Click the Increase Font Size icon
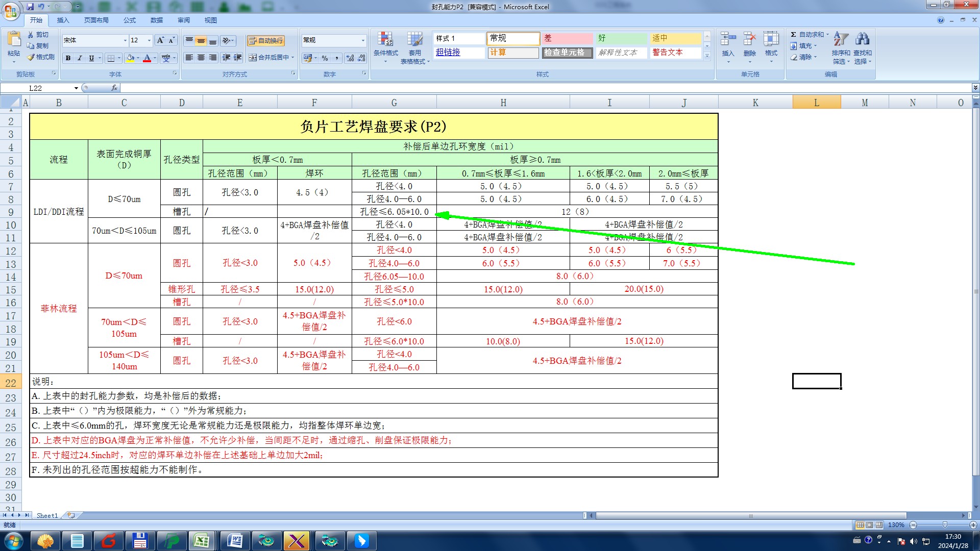The image size is (980, 551). click(x=160, y=40)
